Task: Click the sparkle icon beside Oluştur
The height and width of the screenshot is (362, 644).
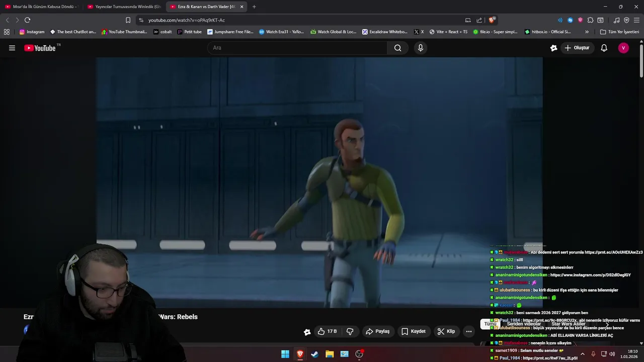Action: [x=553, y=48]
